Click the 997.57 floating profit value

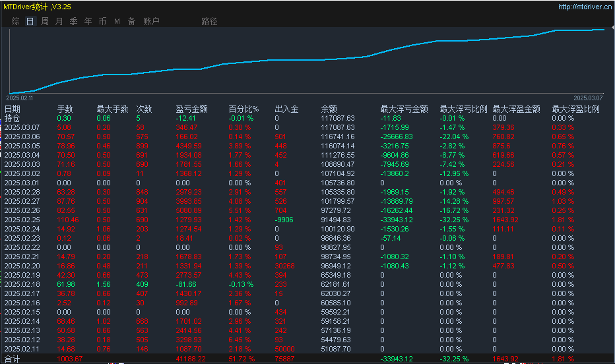click(x=503, y=201)
